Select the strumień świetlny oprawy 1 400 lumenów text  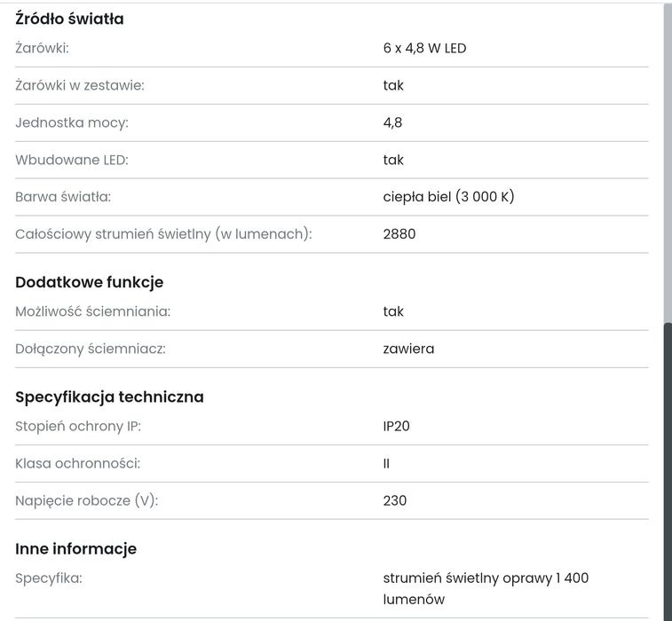[x=485, y=588]
